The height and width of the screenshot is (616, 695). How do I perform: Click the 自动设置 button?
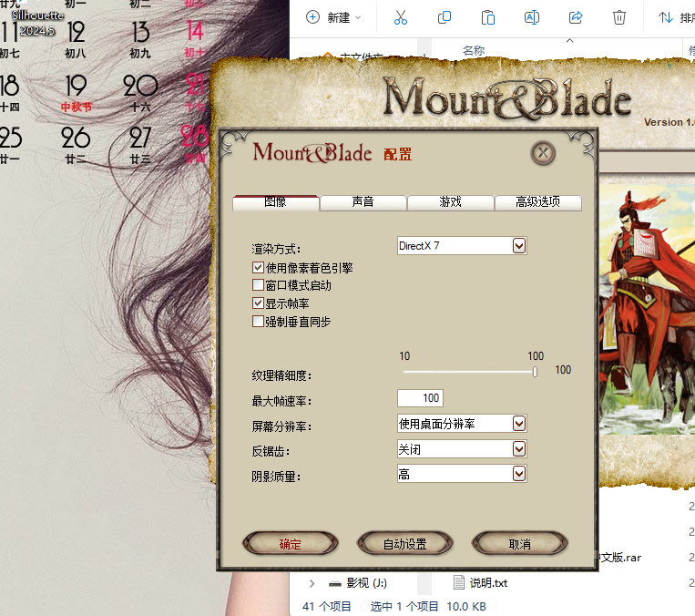point(404,544)
